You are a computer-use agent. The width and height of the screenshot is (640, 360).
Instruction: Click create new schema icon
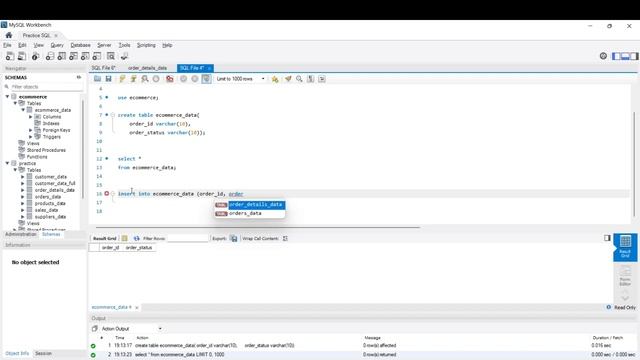click(x=50, y=56)
